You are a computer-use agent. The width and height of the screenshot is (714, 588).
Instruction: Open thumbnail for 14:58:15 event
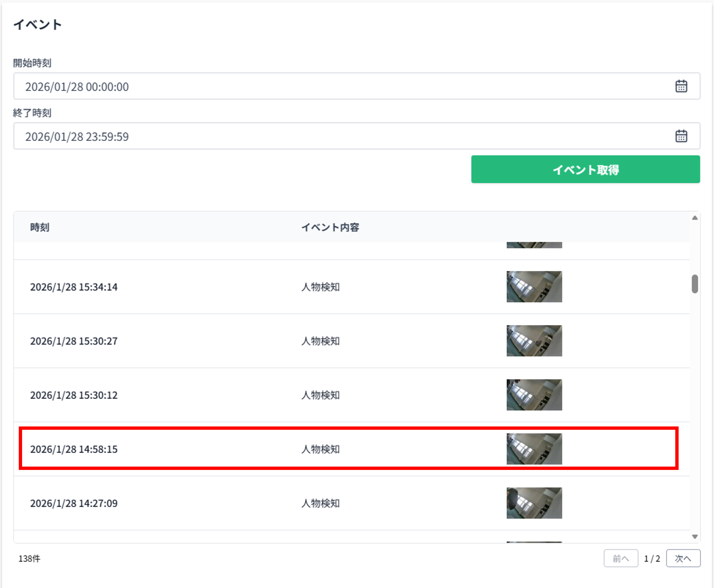534,449
